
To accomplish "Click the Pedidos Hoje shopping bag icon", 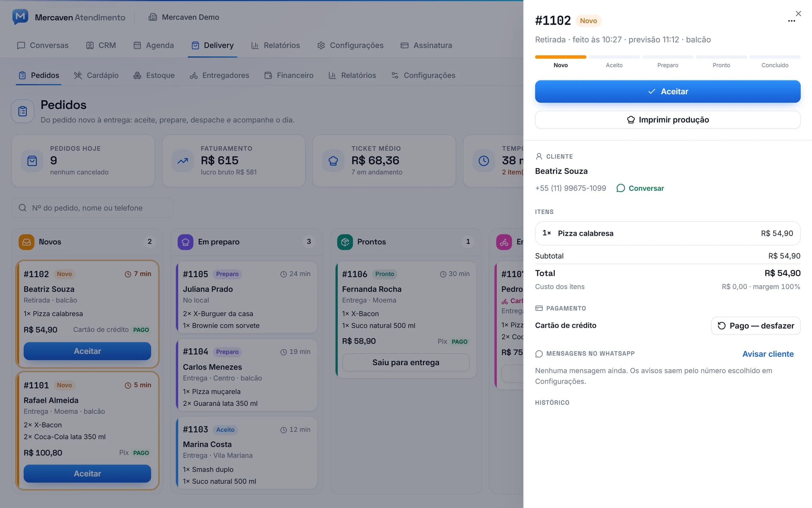I will [32, 161].
